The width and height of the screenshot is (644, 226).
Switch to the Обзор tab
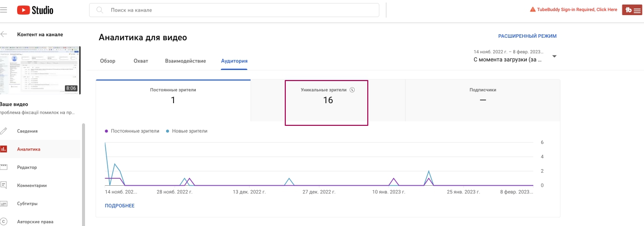pos(108,61)
